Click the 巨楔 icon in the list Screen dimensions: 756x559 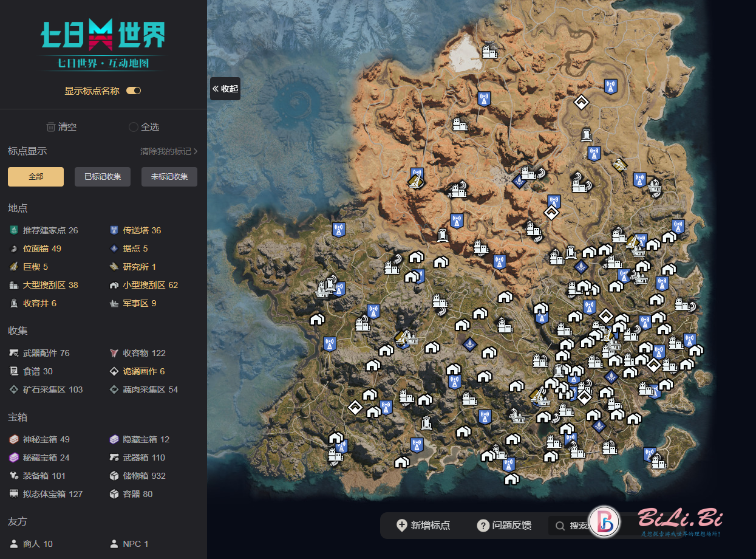tap(13, 267)
